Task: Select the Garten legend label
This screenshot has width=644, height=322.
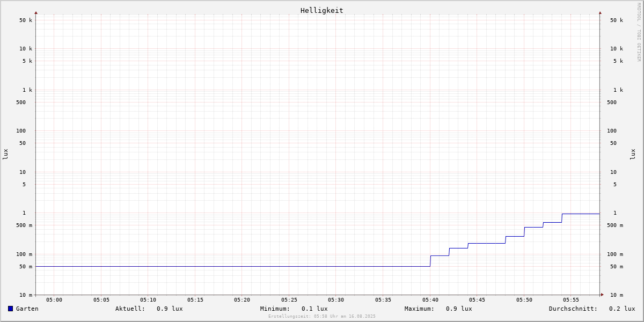Action: pyautogui.click(x=27, y=309)
